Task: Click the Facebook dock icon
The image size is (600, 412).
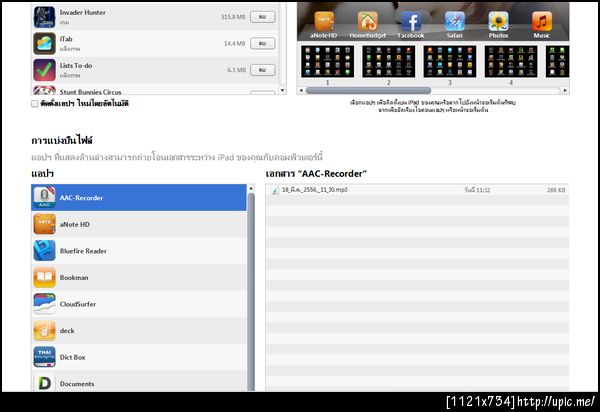Action: pyautogui.click(x=411, y=21)
